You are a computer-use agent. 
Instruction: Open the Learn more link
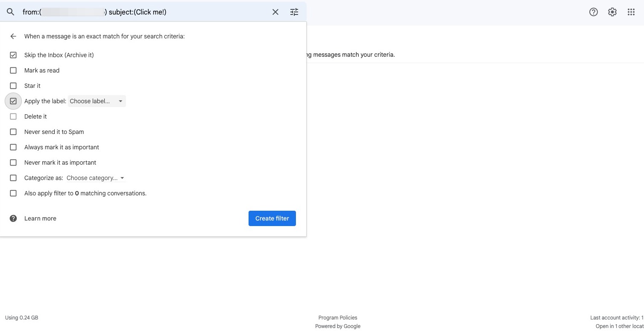(x=40, y=218)
